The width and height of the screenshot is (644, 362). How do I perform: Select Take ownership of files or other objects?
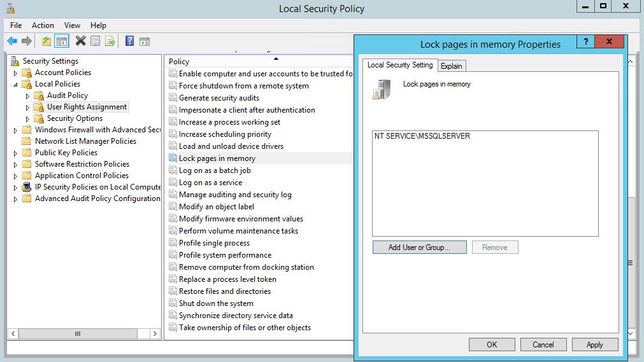pos(245,328)
